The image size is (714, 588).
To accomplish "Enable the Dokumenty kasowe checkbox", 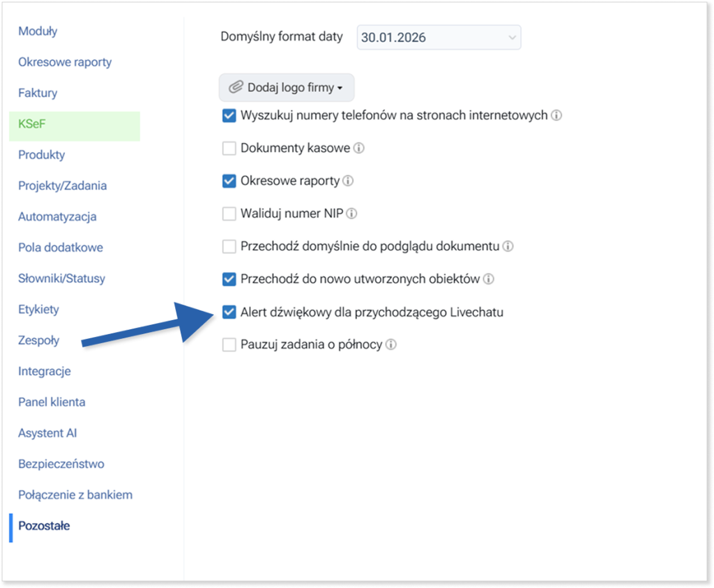I will (x=229, y=149).
